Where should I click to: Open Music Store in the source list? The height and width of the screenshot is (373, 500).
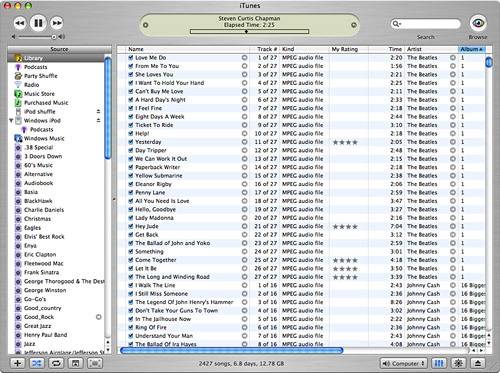[39, 94]
